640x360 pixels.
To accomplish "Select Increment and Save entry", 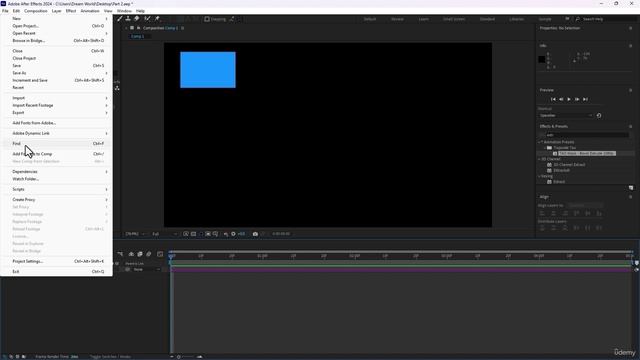I will point(56,80).
